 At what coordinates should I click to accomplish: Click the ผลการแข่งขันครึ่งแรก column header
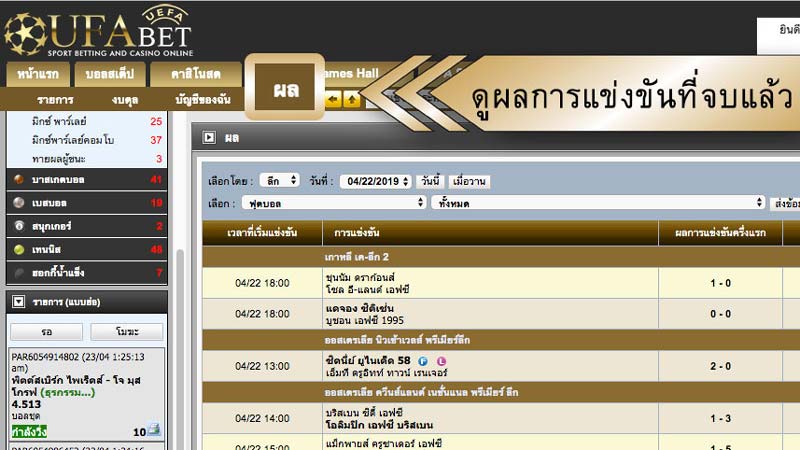(720, 233)
